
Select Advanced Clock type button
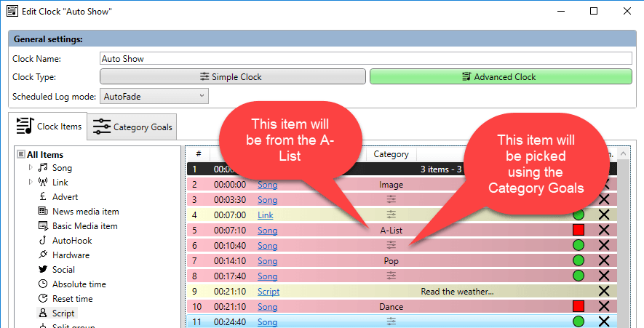(x=501, y=77)
